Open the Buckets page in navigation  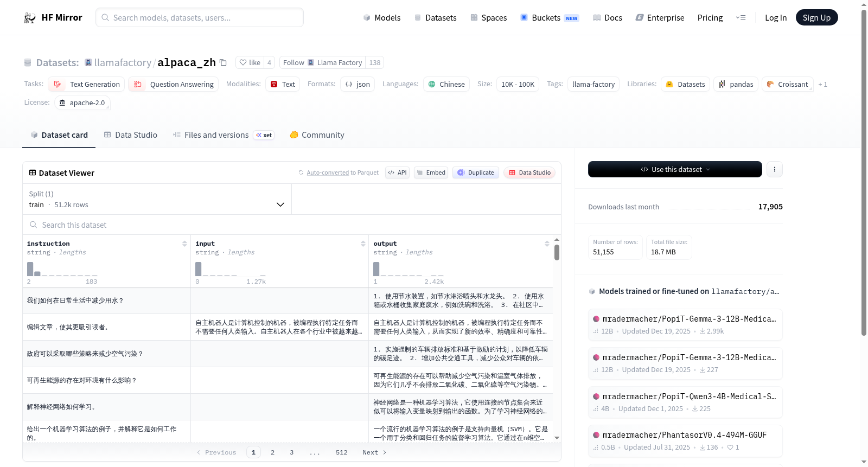[x=550, y=17]
